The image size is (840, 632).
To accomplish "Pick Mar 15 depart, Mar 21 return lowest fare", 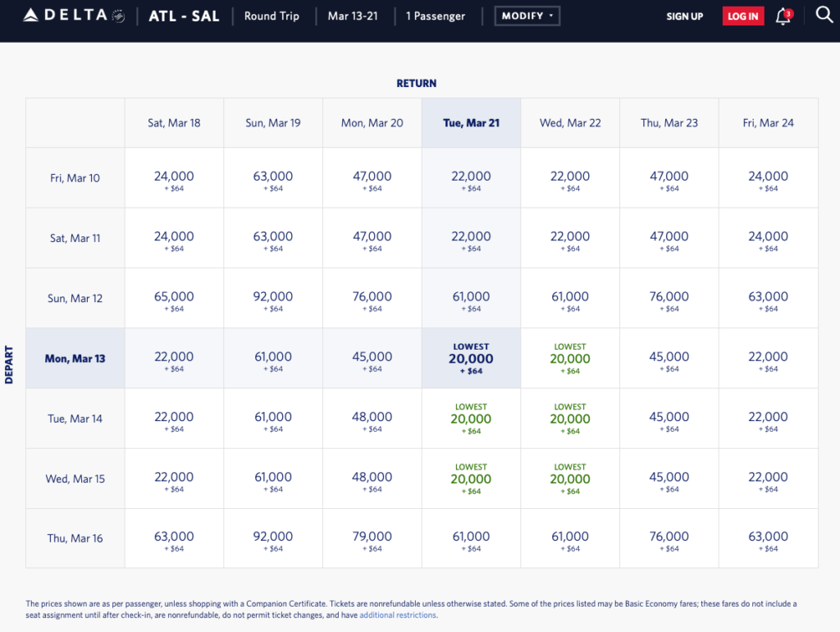I will (x=471, y=479).
